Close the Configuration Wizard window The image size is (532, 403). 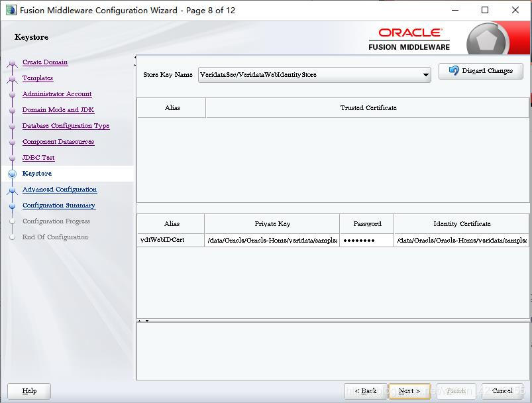515,10
